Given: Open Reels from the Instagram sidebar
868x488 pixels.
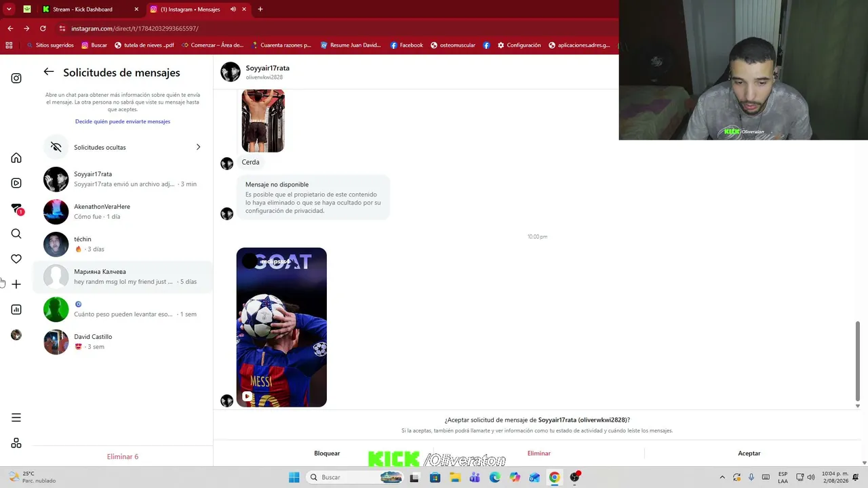Looking at the screenshot, I should pos(16,183).
